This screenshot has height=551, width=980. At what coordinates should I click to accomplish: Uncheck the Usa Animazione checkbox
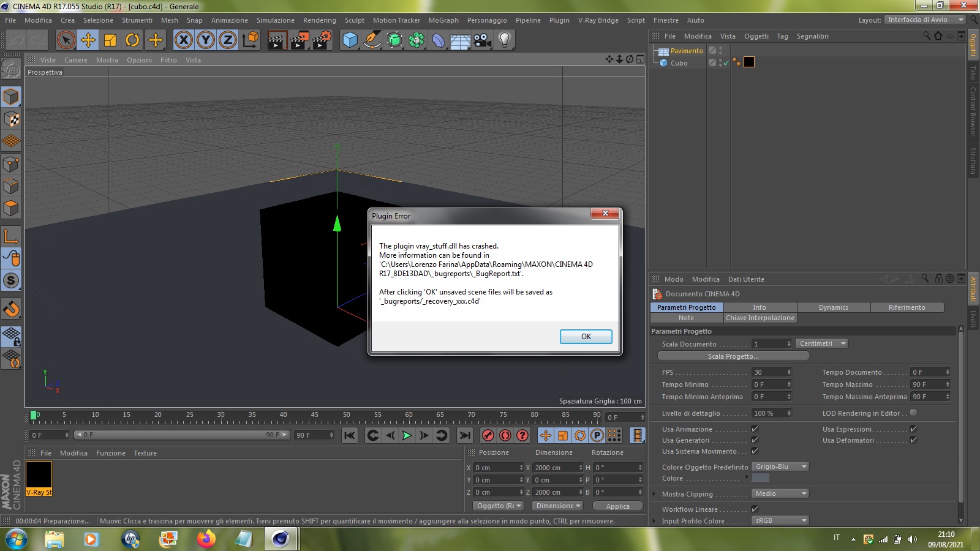(x=755, y=429)
